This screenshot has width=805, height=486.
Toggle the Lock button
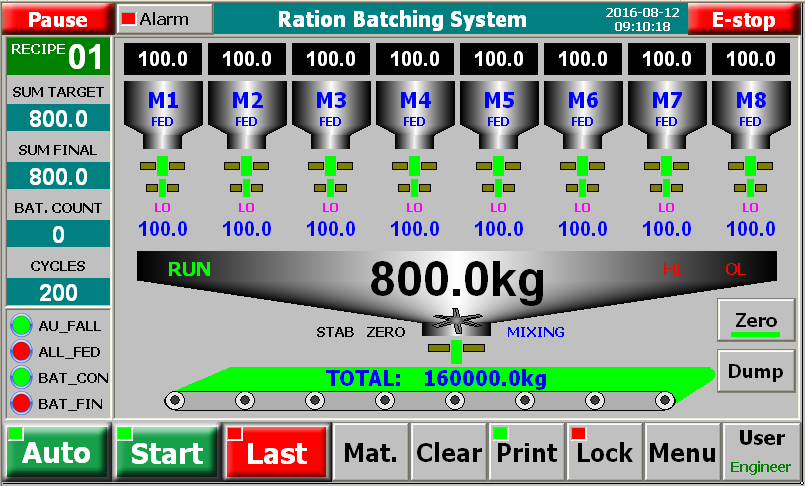click(x=604, y=452)
